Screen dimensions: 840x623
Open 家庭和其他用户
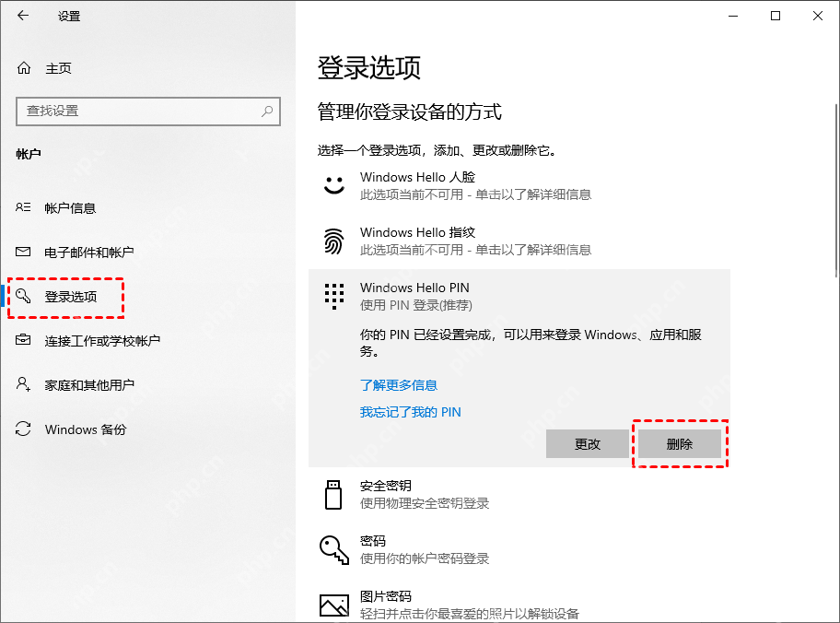89,385
